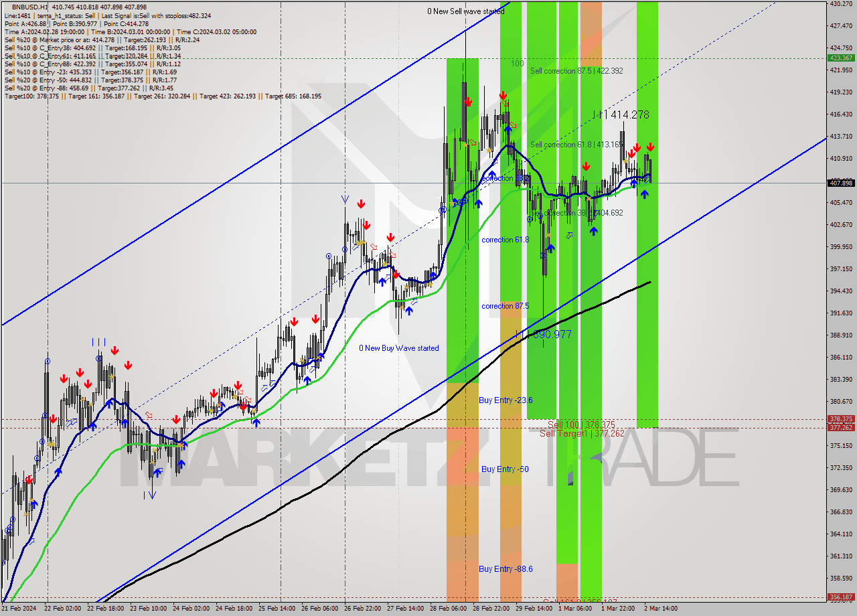This screenshot has height=616, width=857.
Task: Click the 'Buy Entry -88.6' label
Action: [505, 569]
